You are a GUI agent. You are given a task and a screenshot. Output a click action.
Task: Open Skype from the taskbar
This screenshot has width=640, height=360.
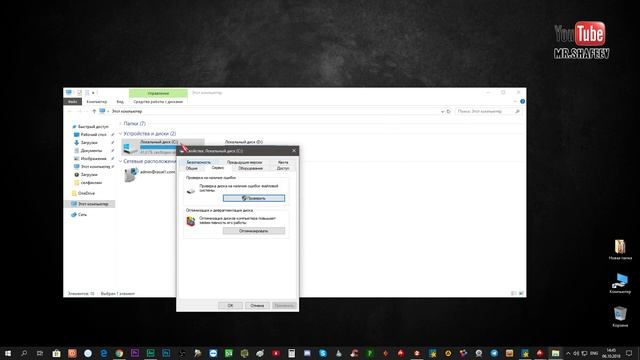(x=323, y=353)
